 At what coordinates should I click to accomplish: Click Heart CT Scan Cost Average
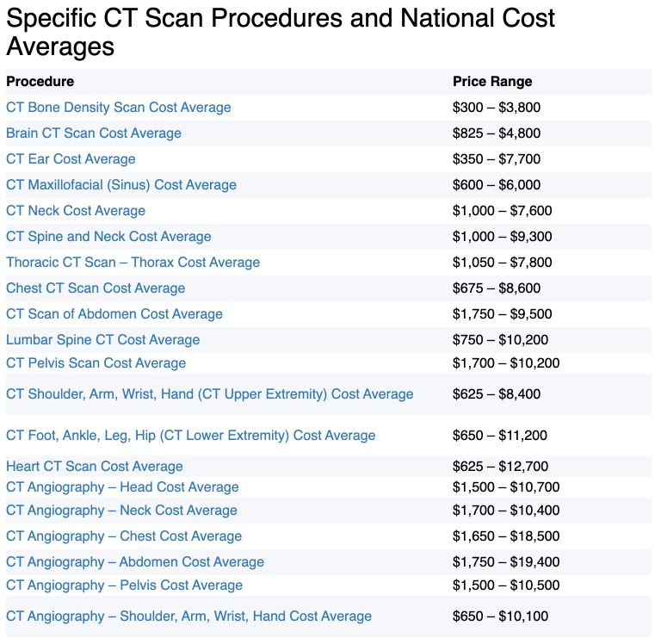94,467
